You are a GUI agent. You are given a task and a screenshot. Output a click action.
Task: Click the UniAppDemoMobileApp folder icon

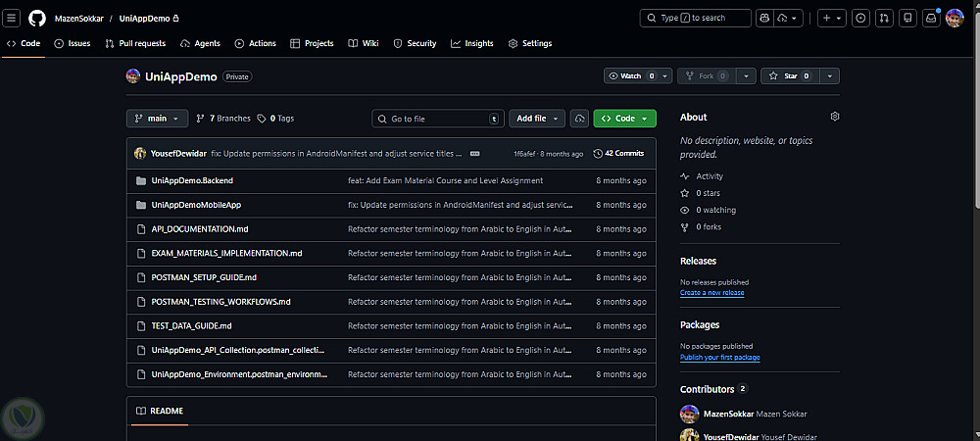[140, 205]
